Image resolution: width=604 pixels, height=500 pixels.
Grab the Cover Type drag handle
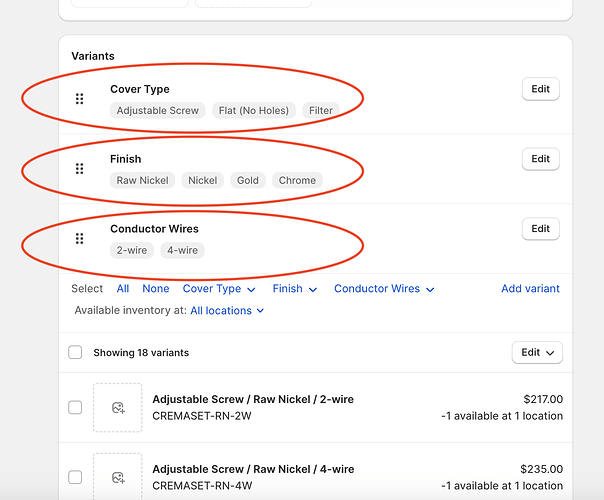coord(80,99)
